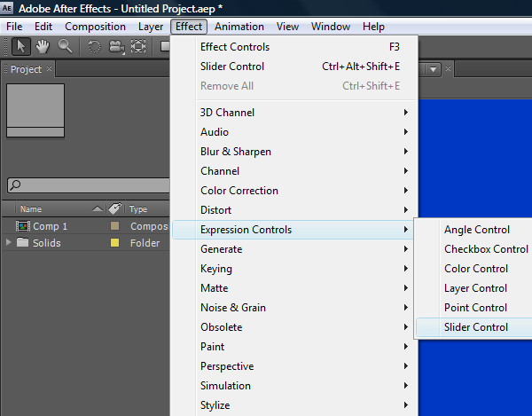This screenshot has height=416, width=532.
Task: Select the Expression Controls menu entry
Action: [x=293, y=230]
